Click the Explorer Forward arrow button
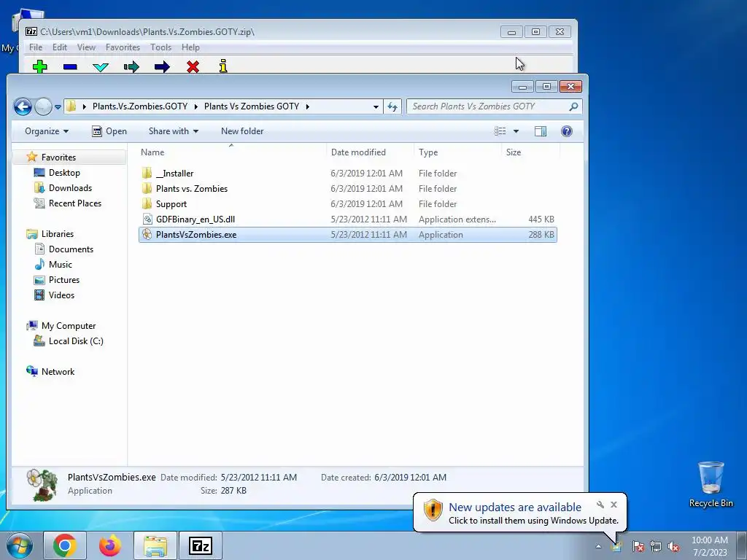 click(x=43, y=106)
